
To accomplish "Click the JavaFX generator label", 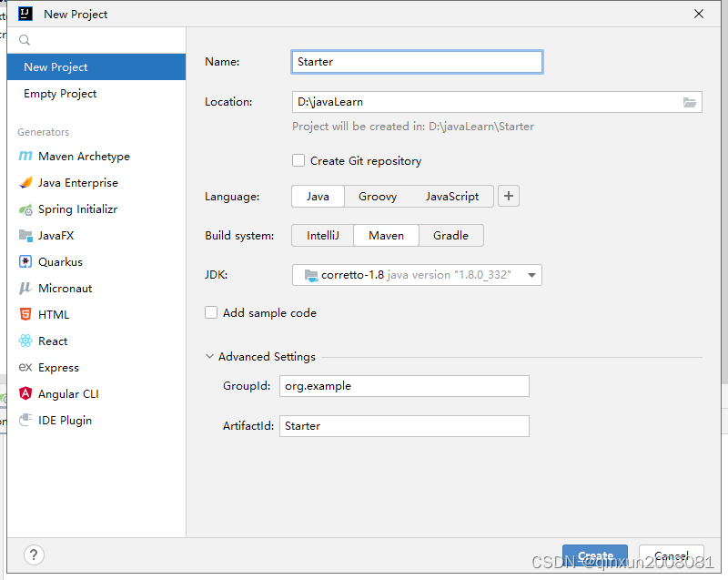I will tap(56, 236).
